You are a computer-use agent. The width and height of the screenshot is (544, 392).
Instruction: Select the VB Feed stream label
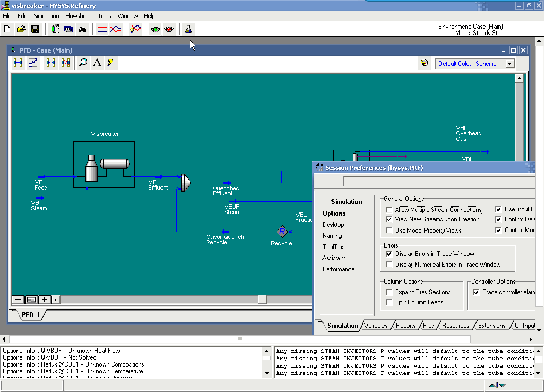point(41,185)
